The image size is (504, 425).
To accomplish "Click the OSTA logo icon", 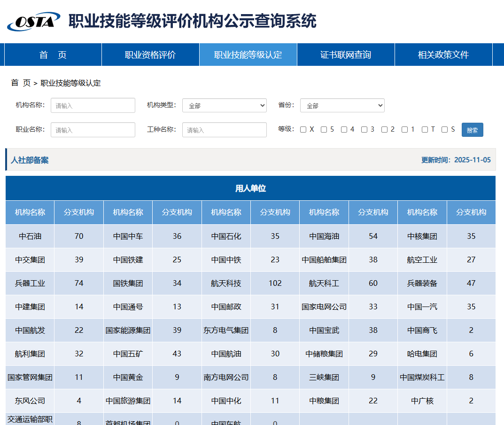I will click(33, 22).
